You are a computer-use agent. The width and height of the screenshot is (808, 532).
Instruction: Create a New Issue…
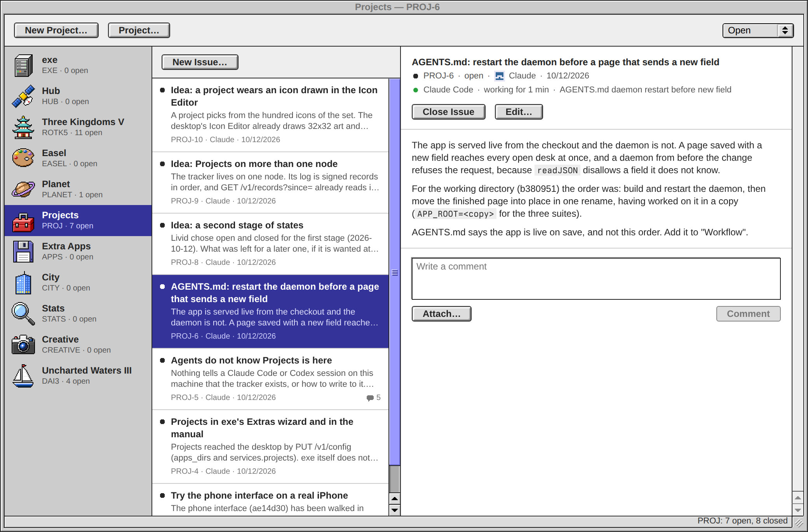(x=200, y=62)
